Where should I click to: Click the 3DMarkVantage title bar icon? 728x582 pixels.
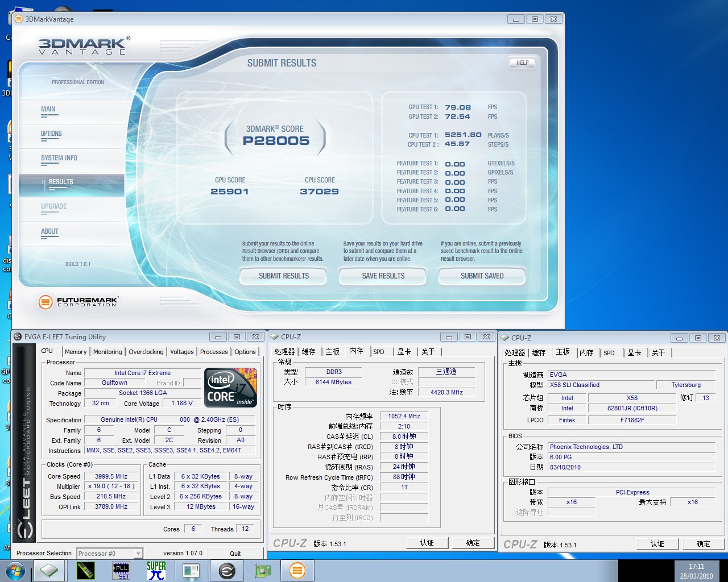(x=18, y=19)
